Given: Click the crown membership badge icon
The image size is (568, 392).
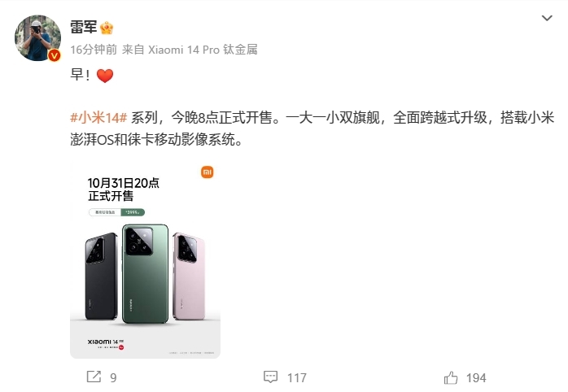Looking at the screenshot, I should tap(107, 28).
